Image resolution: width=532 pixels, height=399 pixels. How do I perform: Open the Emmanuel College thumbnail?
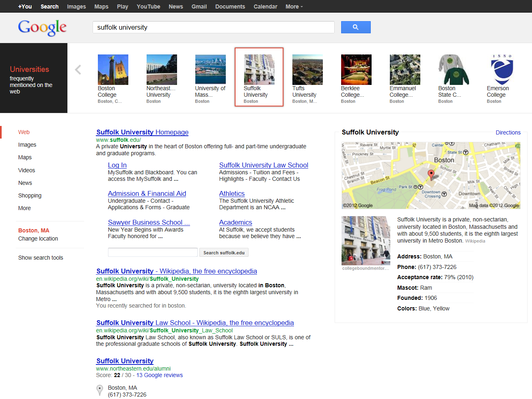405,69
